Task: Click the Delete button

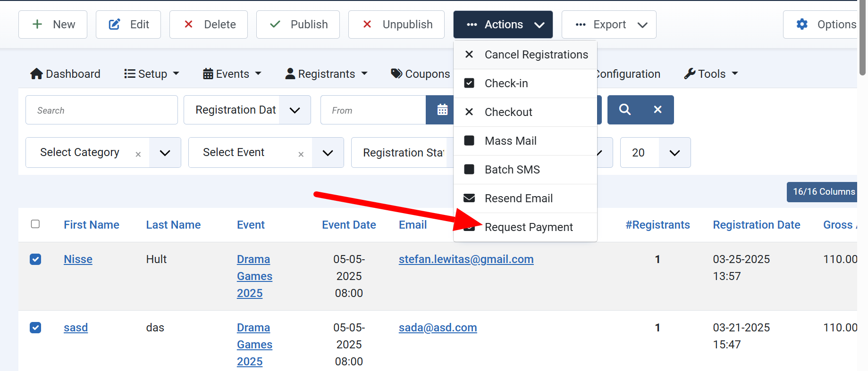Action: 209,25
